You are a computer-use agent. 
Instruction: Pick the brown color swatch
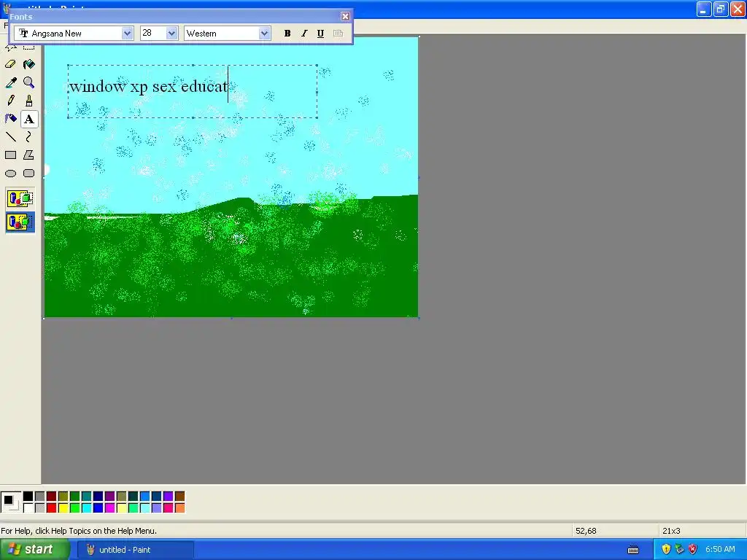point(179,496)
